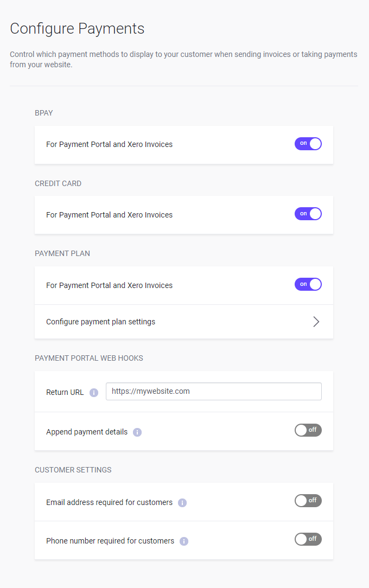Enable Append payment details
The width and height of the screenshot is (369, 588).
(x=308, y=430)
